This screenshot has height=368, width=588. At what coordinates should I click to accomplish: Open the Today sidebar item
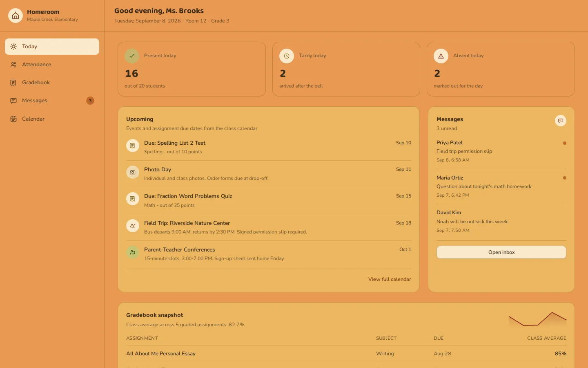[x=52, y=47]
